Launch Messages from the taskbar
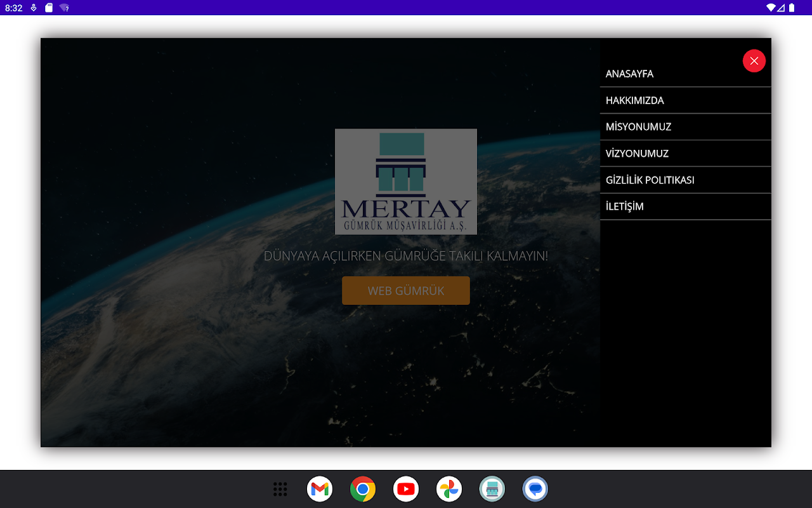This screenshot has width=812, height=508. click(x=535, y=489)
